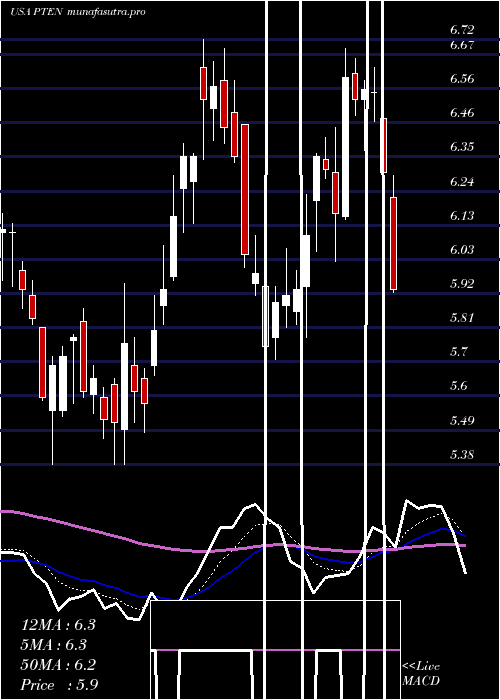Click the '5MA : 6.3' indicator text

point(54,645)
